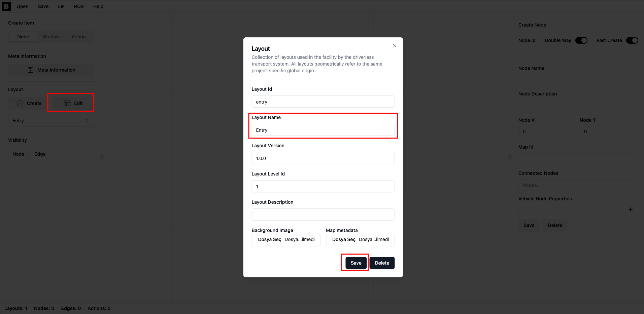Image resolution: width=644 pixels, height=314 pixels.
Task: Toggle Node visibility button
Action: point(19,154)
